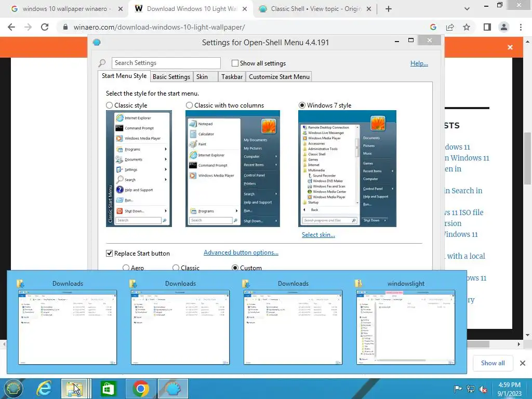The image size is (532, 399).
Task: Open Action Center flag tray icon
Action: click(x=458, y=389)
